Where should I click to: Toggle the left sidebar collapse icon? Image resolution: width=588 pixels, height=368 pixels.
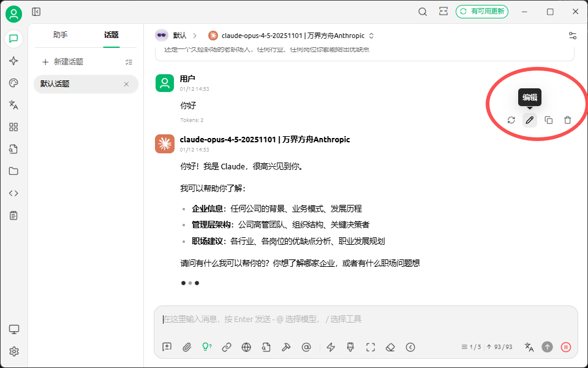tap(36, 12)
